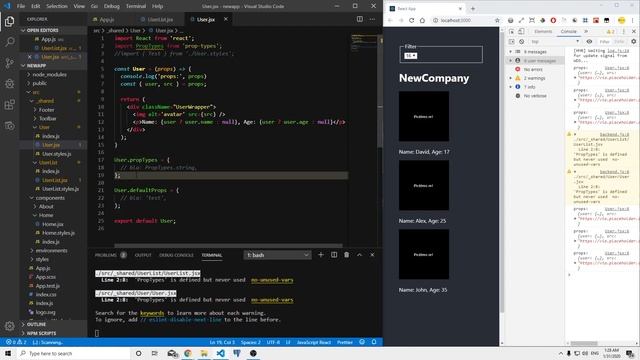
Task: Open the Terminal menu
Action: click(136, 6)
